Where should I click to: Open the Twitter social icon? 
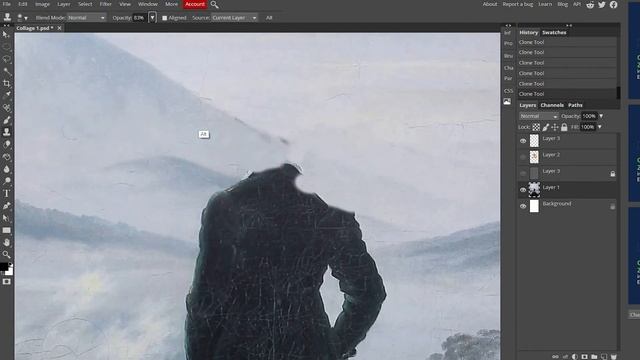pyautogui.click(x=602, y=4)
